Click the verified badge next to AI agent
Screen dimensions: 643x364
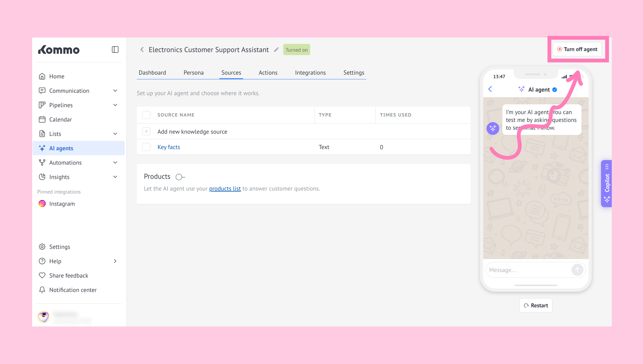555,90
